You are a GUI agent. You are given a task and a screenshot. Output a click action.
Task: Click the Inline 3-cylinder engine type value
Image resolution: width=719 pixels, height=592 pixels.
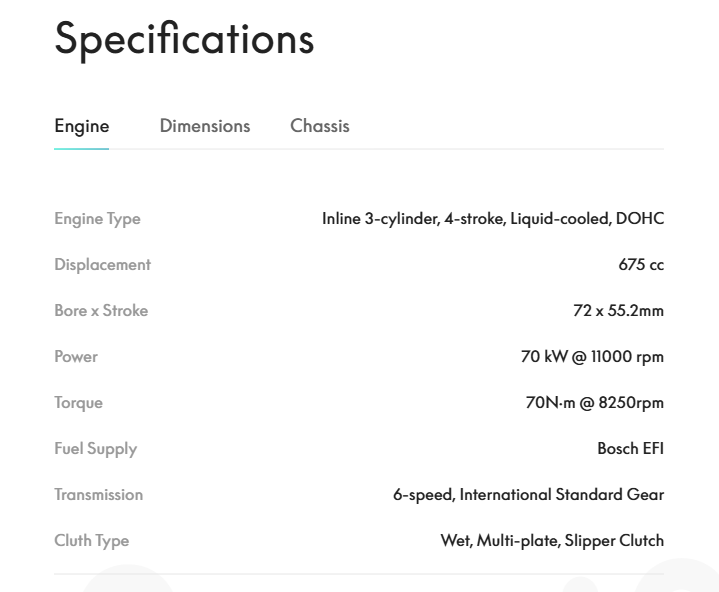tap(492, 219)
